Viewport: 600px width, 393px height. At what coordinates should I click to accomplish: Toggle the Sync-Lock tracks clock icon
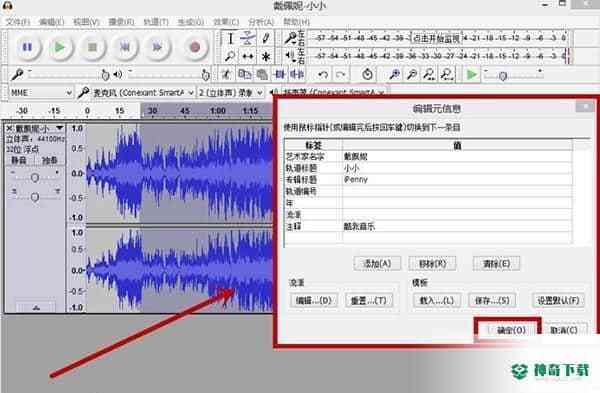(x=367, y=74)
